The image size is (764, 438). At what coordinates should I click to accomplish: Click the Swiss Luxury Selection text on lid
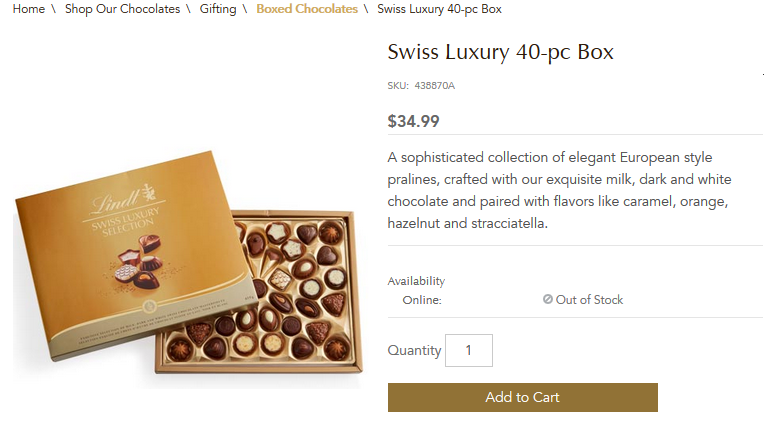click(x=122, y=225)
